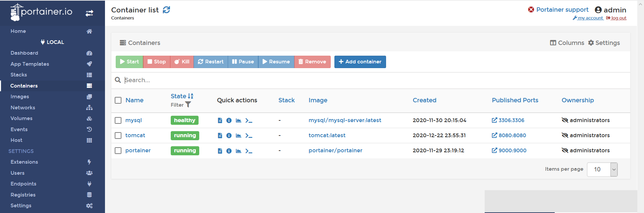This screenshot has width=644, height=213.
Task: Click the Home house icon in sidebar
Action: 89,31
